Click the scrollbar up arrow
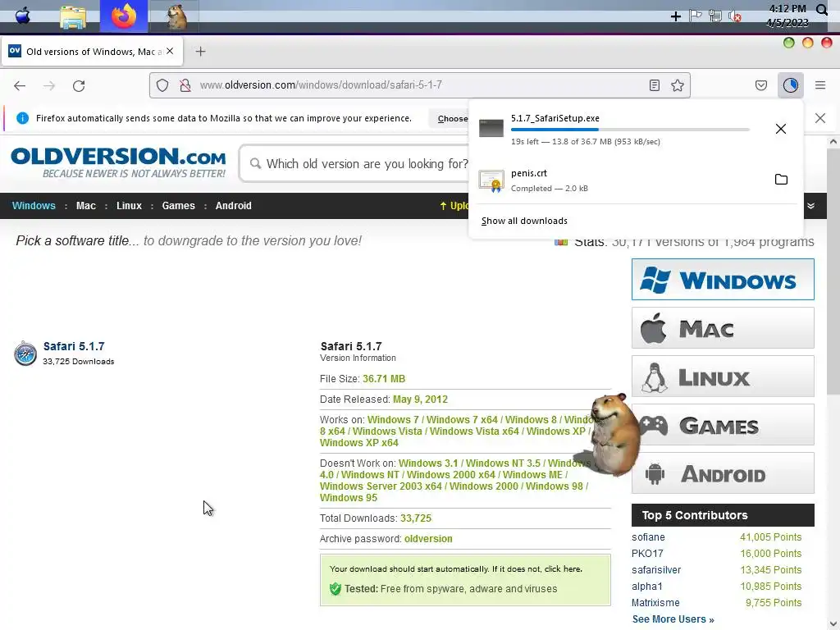The height and width of the screenshot is (630, 840). click(x=833, y=142)
